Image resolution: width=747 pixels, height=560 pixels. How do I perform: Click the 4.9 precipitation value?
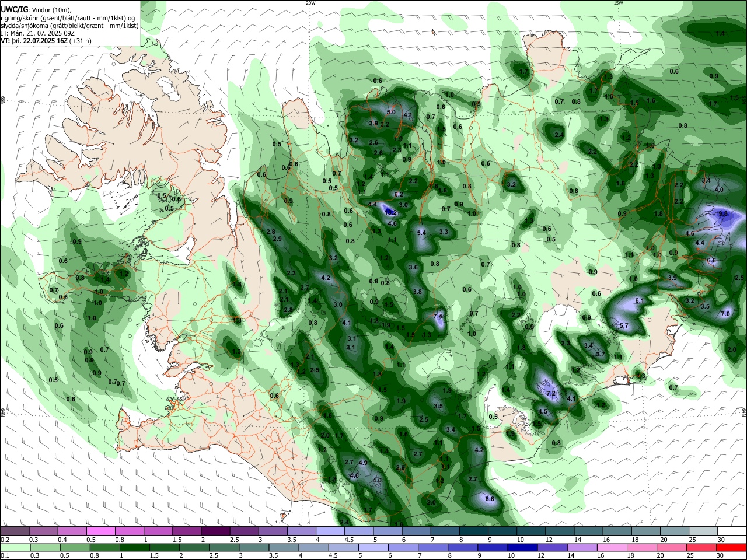(362, 463)
